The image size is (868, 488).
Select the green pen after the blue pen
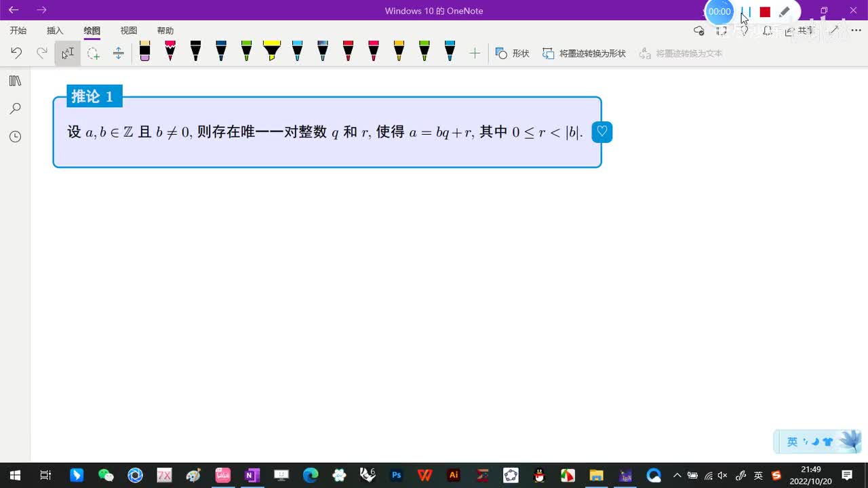click(246, 52)
